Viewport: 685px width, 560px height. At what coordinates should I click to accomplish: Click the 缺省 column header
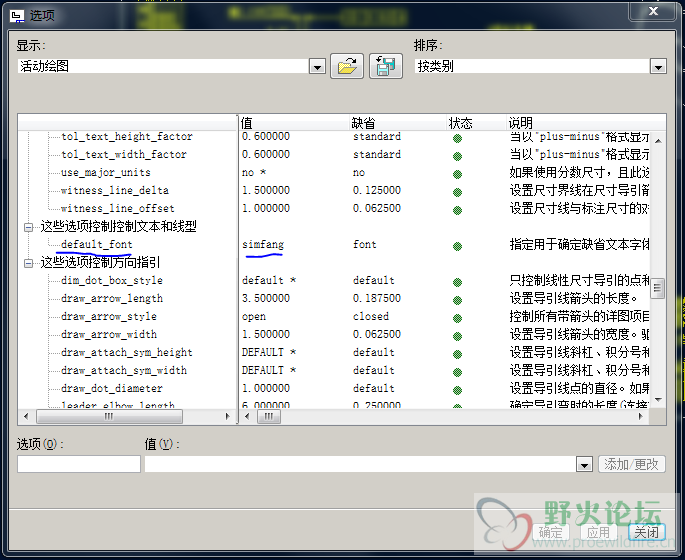pyautogui.click(x=398, y=123)
